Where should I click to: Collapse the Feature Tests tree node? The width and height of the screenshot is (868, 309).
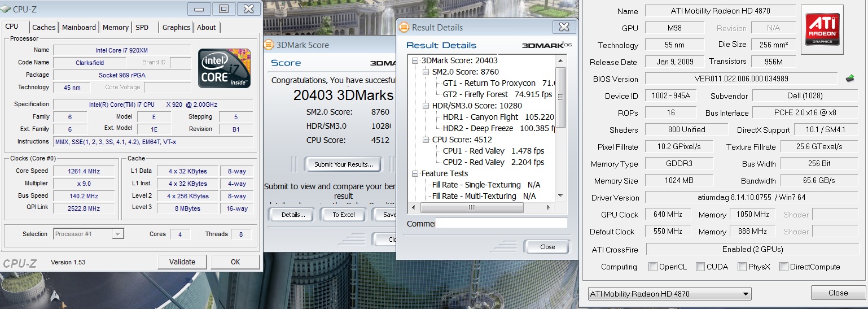[x=415, y=173]
